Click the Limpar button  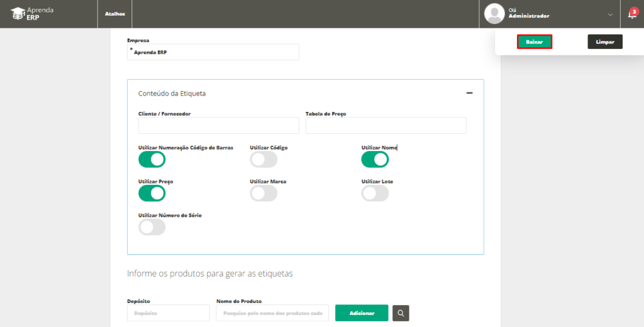605,42
